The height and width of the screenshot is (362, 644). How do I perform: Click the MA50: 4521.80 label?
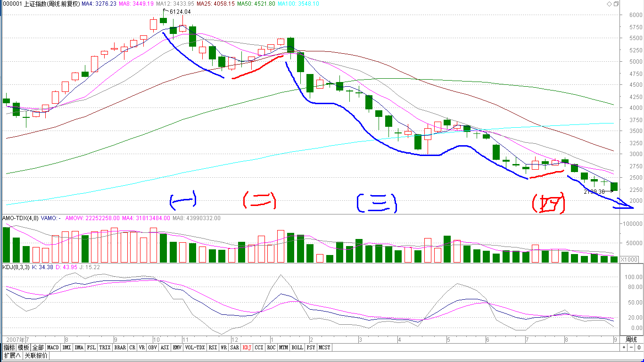256,4
